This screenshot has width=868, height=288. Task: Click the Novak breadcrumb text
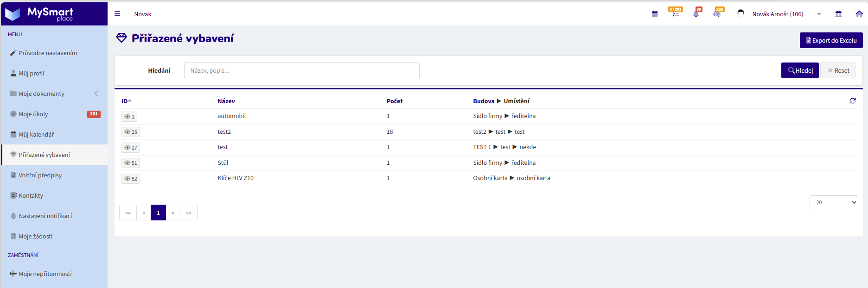click(x=143, y=14)
